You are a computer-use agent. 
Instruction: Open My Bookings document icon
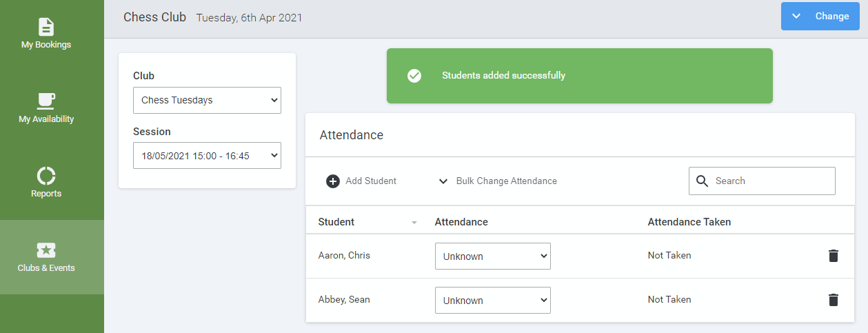(46, 27)
